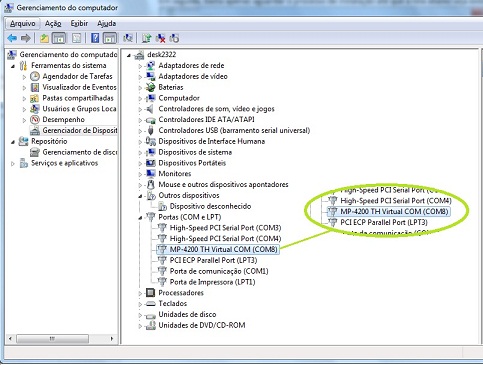The image size is (483, 365).
Task: Click the Mouse e outros dispositivos icon
Action: [151, 184]
